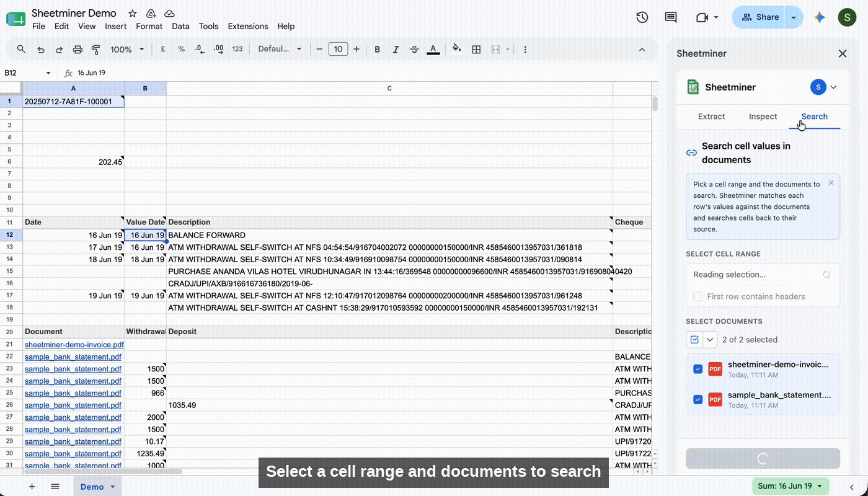
Task: Open the toolbar's more options menu
Action: 525,50
